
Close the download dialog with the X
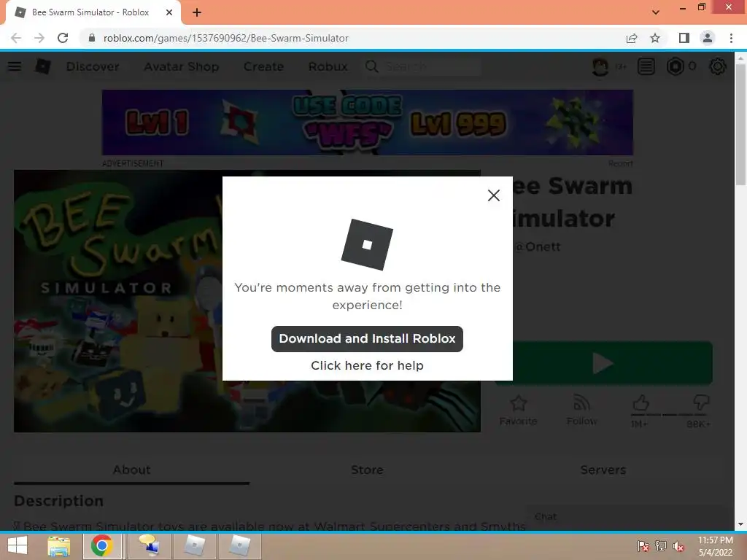pos(494,195)
